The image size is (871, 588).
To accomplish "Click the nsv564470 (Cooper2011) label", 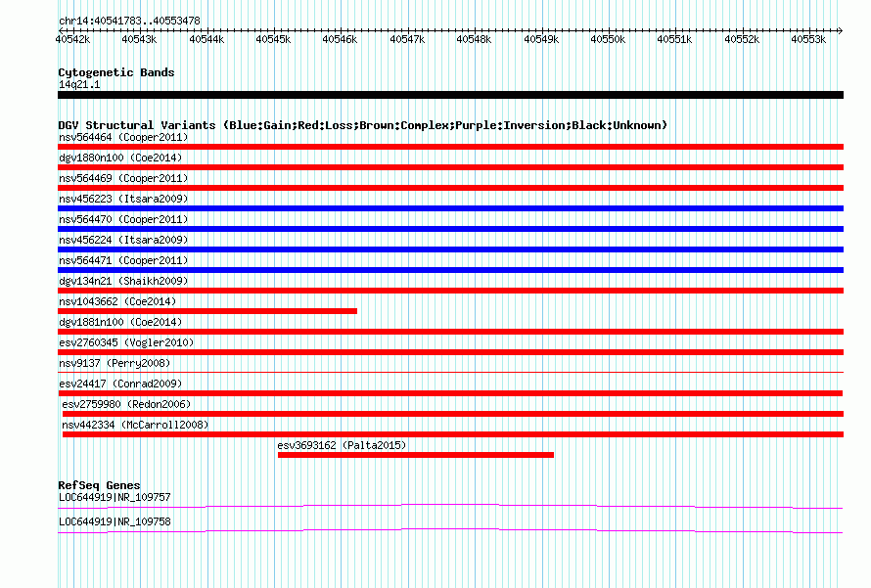I will (x=123, y=219).
